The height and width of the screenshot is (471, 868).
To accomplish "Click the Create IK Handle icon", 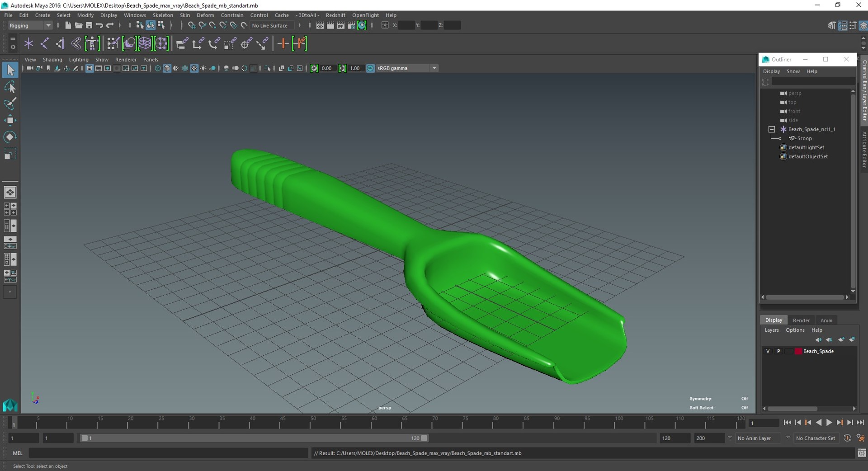I will pyautogui.click(x=60, y=43).
